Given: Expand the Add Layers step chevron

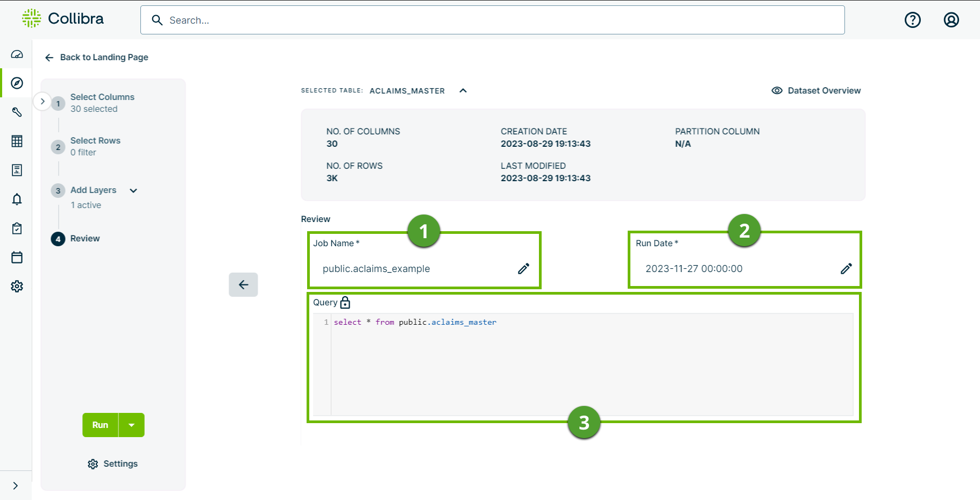Looking at the screenshot, I should tap(133, 190).
